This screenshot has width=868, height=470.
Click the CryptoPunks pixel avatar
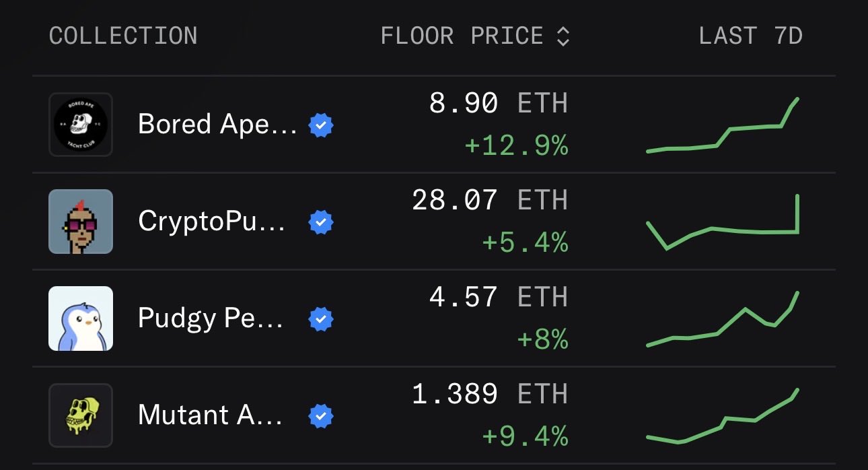pyautogui.click(x=81, y=222)
